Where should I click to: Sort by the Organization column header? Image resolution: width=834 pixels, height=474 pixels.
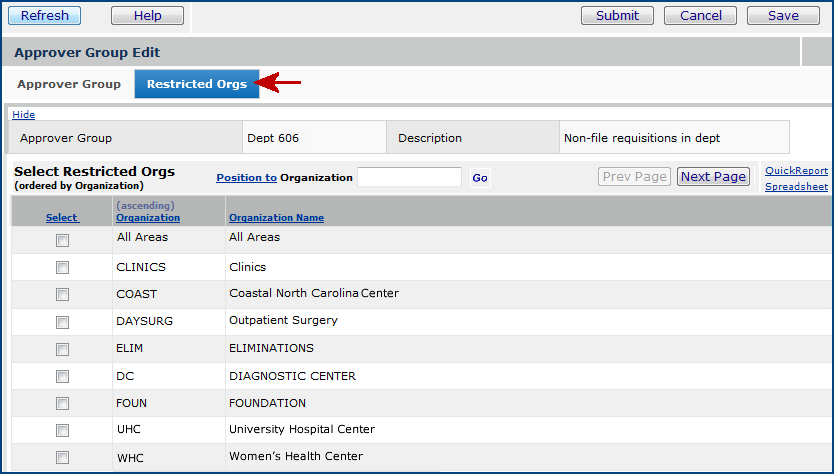pyautogui.click(x=148, y=218)
